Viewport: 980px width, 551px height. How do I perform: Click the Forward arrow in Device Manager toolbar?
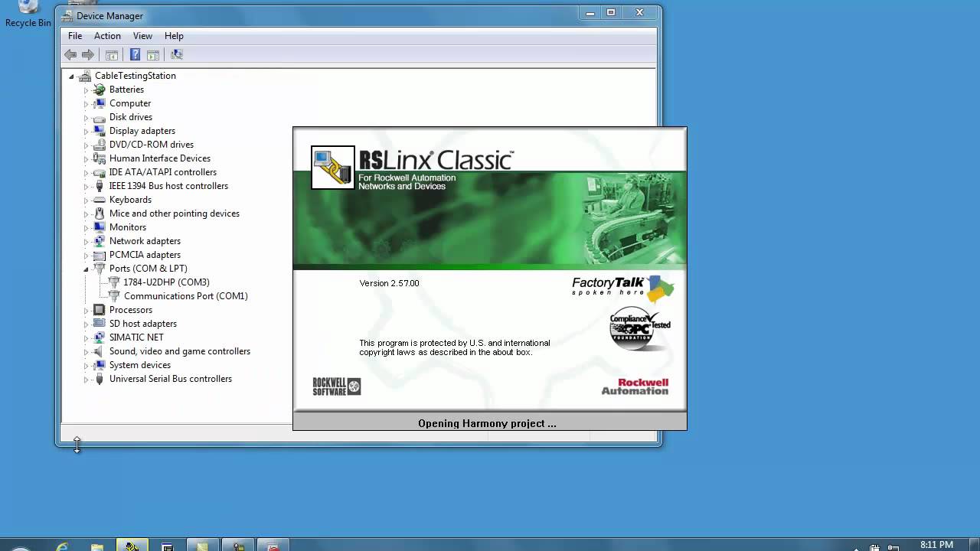click(88, 54)
